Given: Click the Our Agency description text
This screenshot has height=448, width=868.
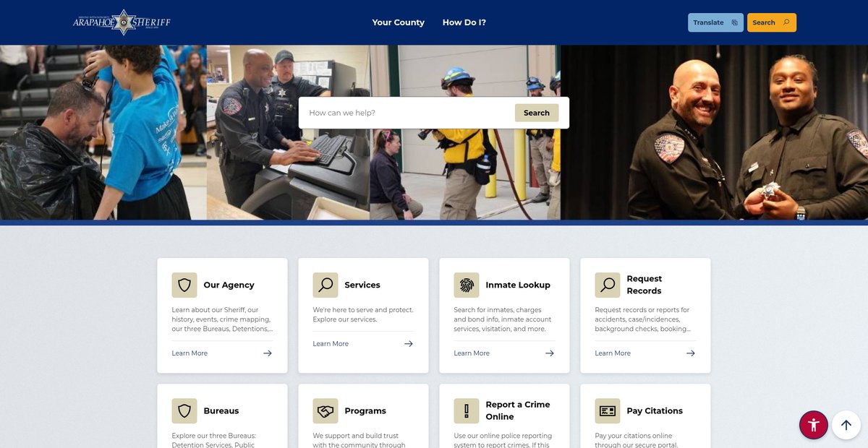Looking at the screenshot, I should pos(222,319).
